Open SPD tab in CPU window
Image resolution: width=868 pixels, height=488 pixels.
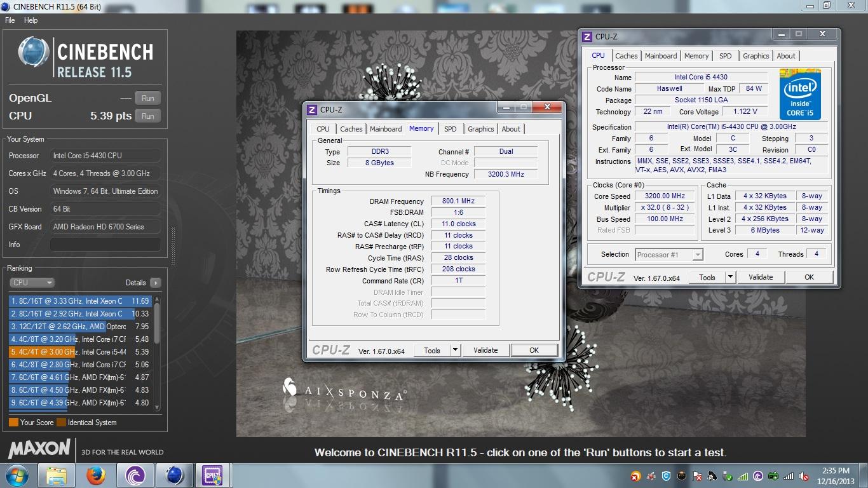tap(725, 56)
